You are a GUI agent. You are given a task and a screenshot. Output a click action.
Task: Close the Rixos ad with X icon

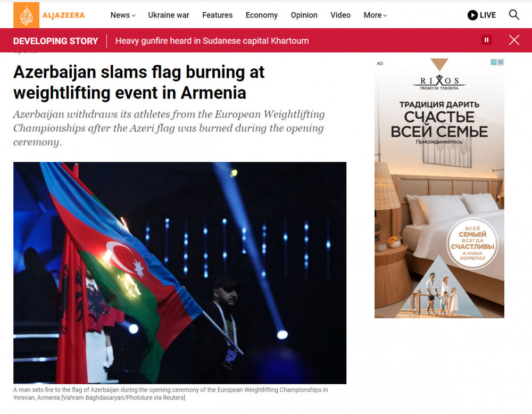coord(501,62)
